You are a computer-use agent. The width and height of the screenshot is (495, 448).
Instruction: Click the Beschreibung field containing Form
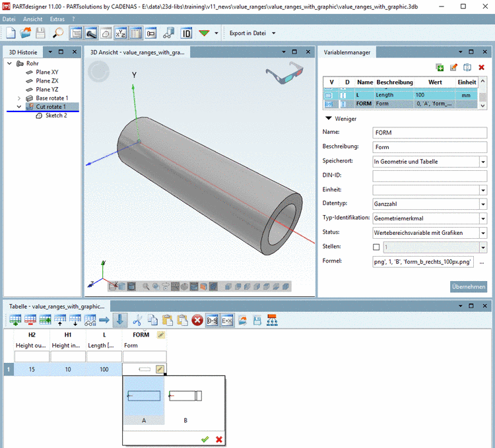click(x=430, y=147)
